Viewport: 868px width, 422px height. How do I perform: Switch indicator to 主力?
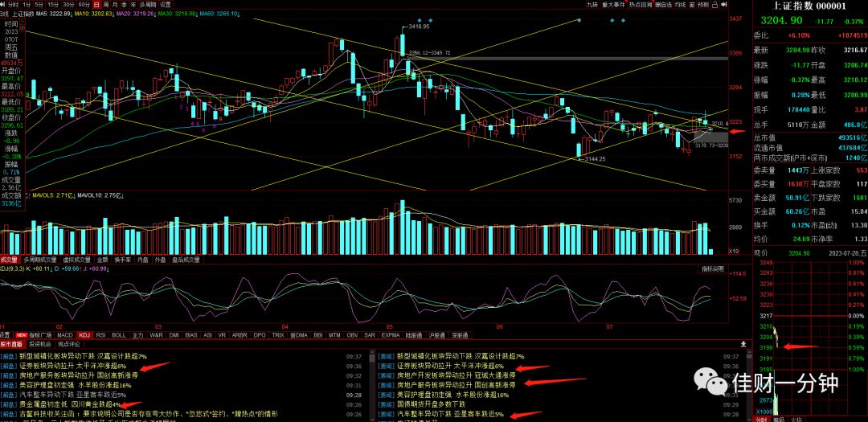(x=138, y=335)
